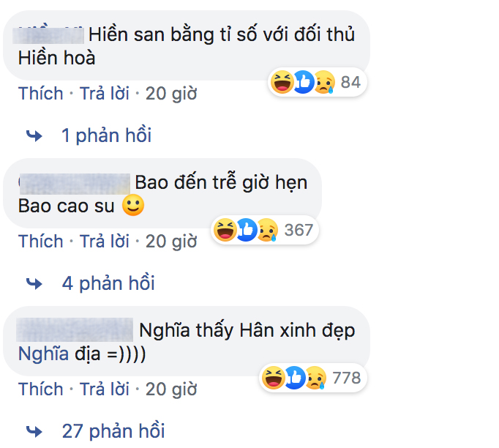Like the "Nghĩa địa" comment via Thích
The height and width of the screenshot is (448, 499).
coord(41,389)
